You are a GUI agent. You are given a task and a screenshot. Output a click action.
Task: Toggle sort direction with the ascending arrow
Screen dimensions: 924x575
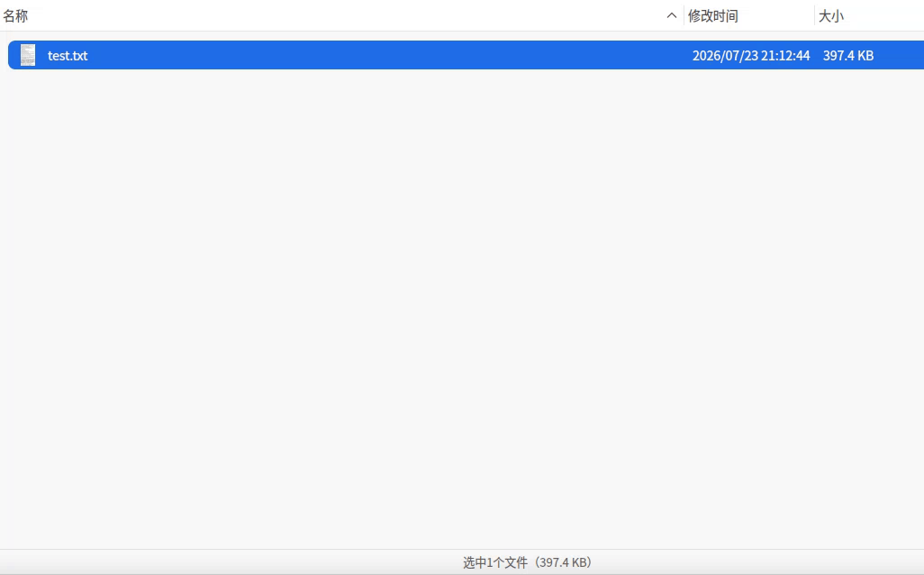pos(671,16)
